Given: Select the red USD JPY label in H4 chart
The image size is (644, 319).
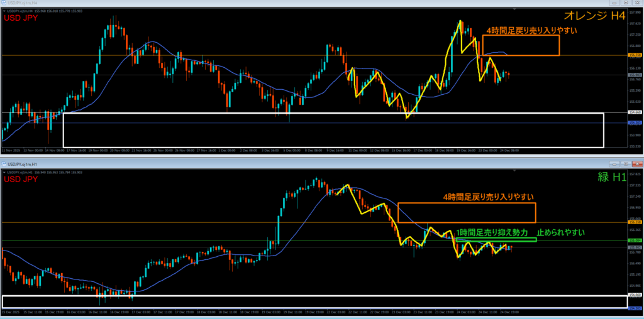Looking at the screenshot, I should click(x=21, y=18).
